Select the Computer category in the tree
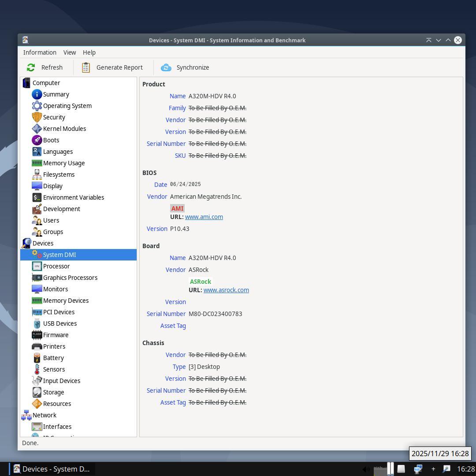Viewport: 476px width, 476px height. (46, 83)
